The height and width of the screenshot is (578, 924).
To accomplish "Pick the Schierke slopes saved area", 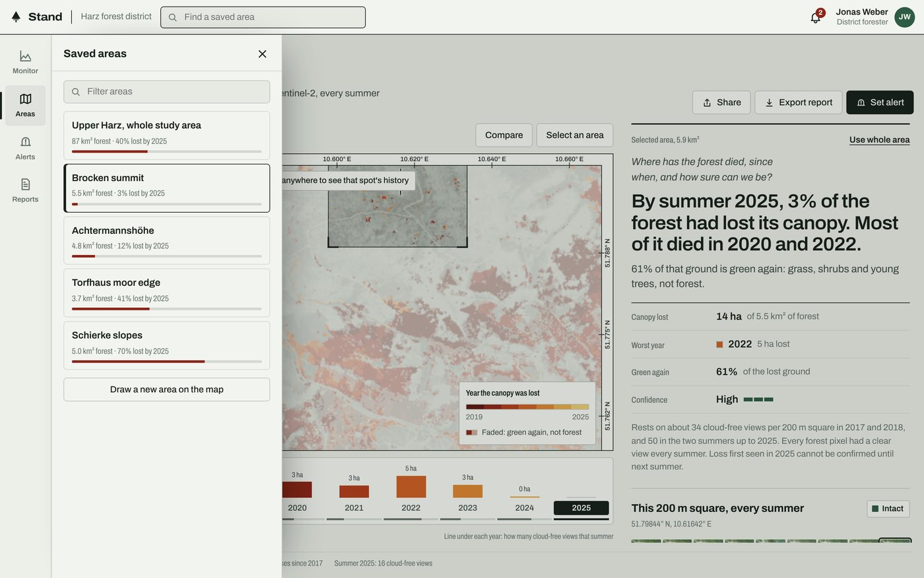I will coord(167,345).
